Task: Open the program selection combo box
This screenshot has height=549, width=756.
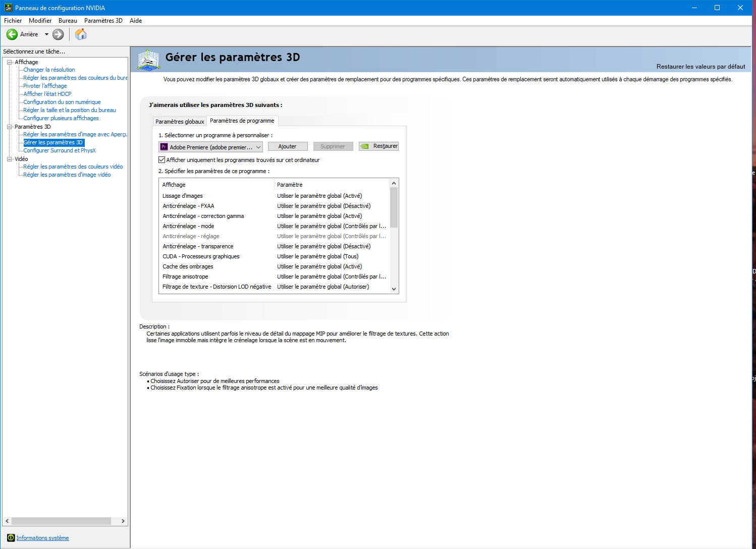Action: point(211,147)
